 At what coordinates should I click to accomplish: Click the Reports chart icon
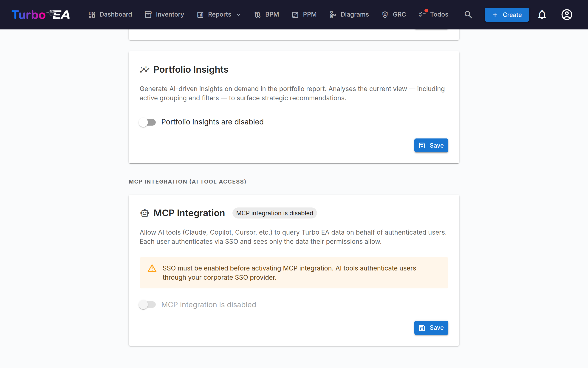coord(200,14)
